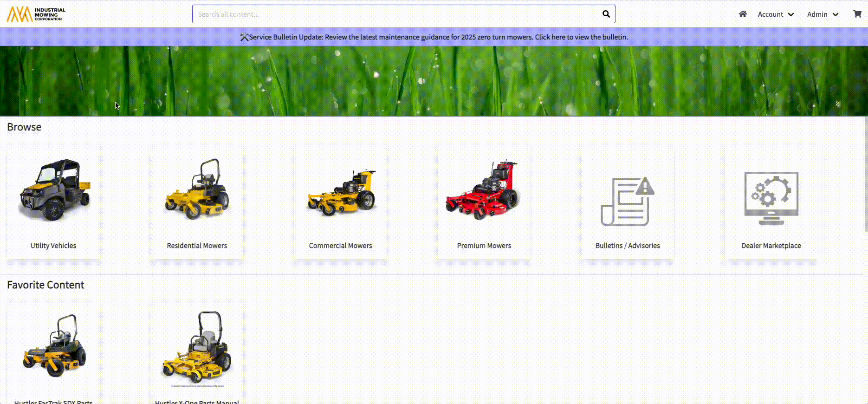868x404 pixels.
Task: Click the home icon in header
Action: coord(743,14)
